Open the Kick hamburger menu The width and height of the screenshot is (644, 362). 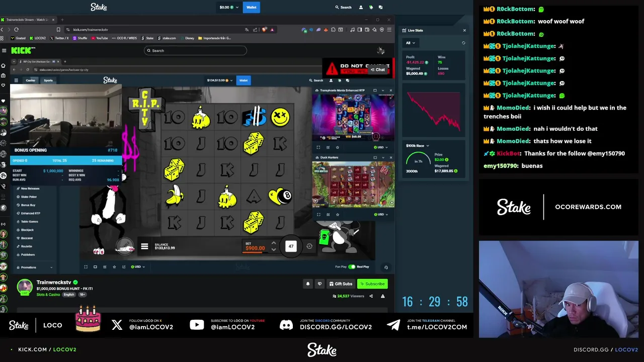[x=4, y=50]
